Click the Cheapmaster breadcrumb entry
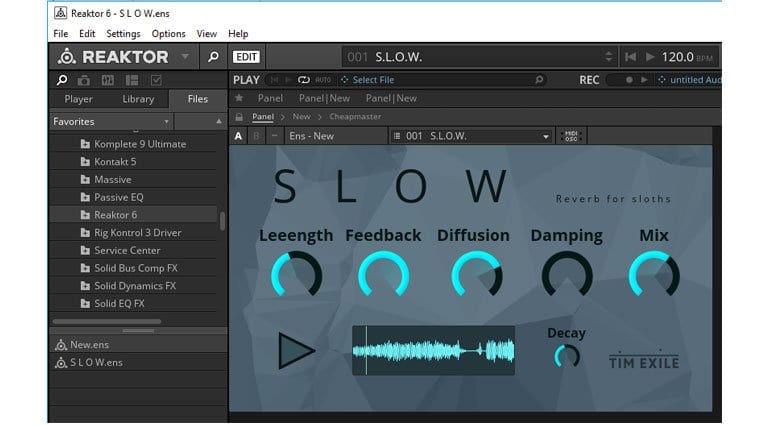770x425 pixels. 355,117
